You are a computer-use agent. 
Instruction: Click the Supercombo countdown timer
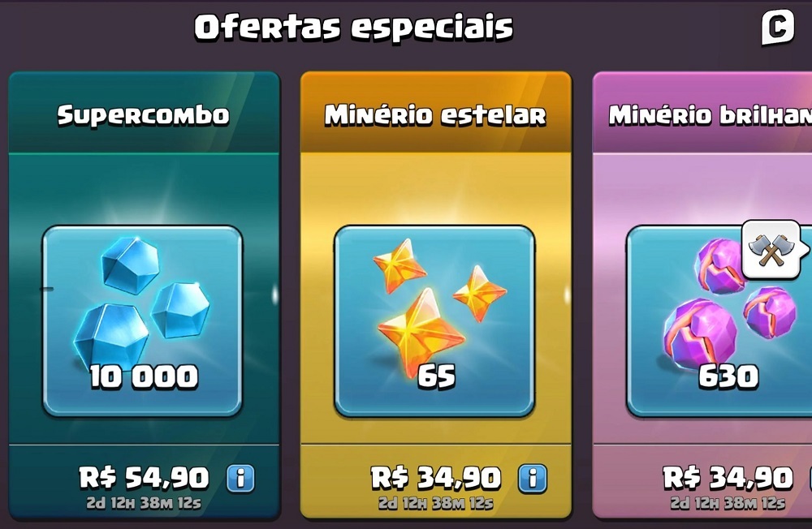[144, 503]
